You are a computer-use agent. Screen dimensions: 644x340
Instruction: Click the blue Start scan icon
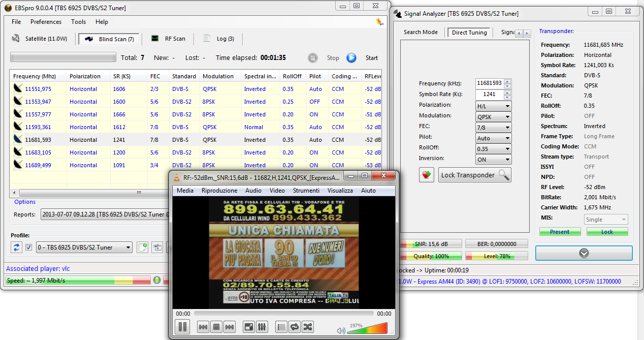351,58
